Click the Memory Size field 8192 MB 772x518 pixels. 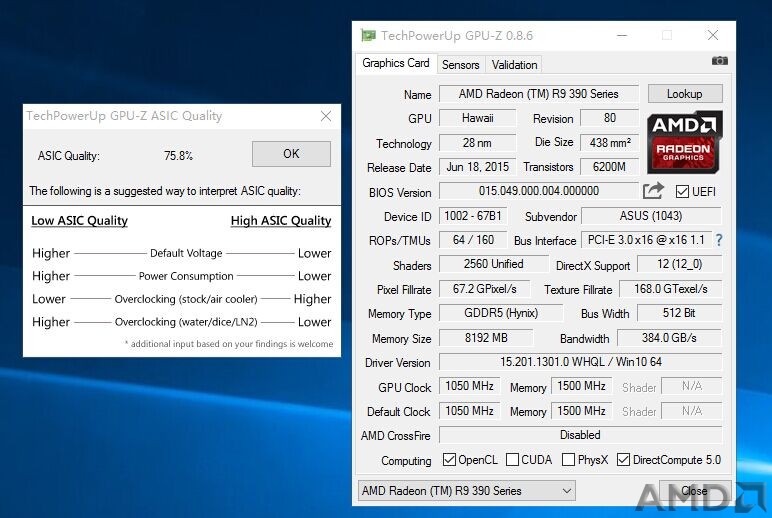(486, 338)
